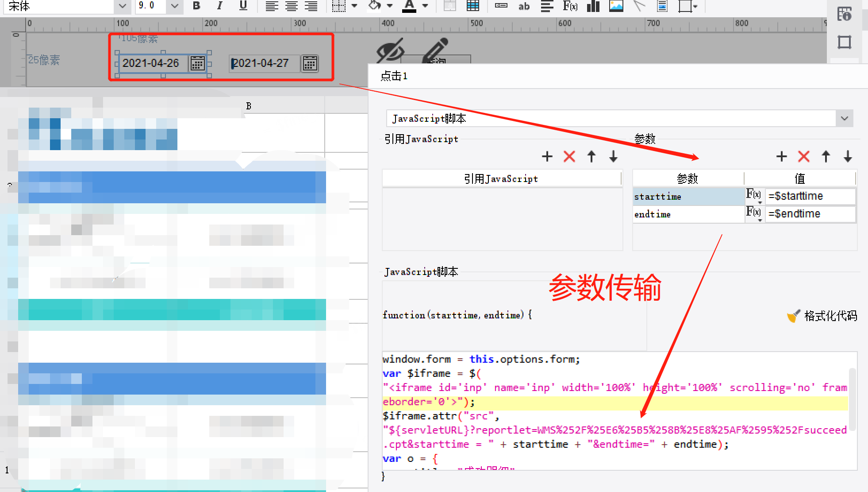Select the starttime parameter row
Viewport: 868px width, 492px height.
click(x=689, y=197)
